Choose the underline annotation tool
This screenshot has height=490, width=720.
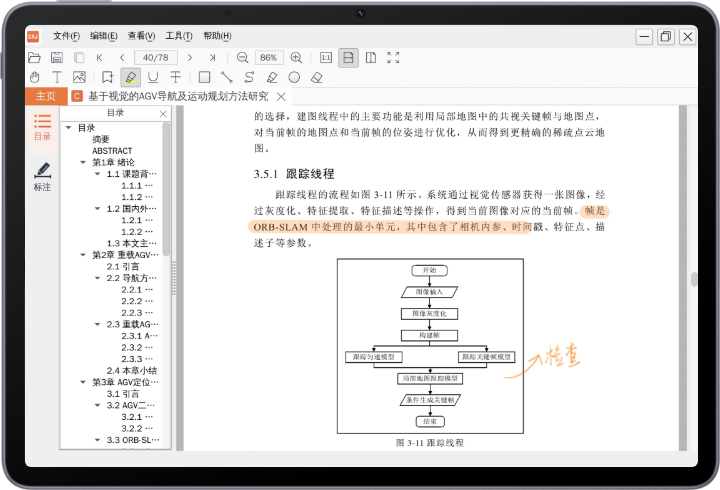[x=153, y=77]
